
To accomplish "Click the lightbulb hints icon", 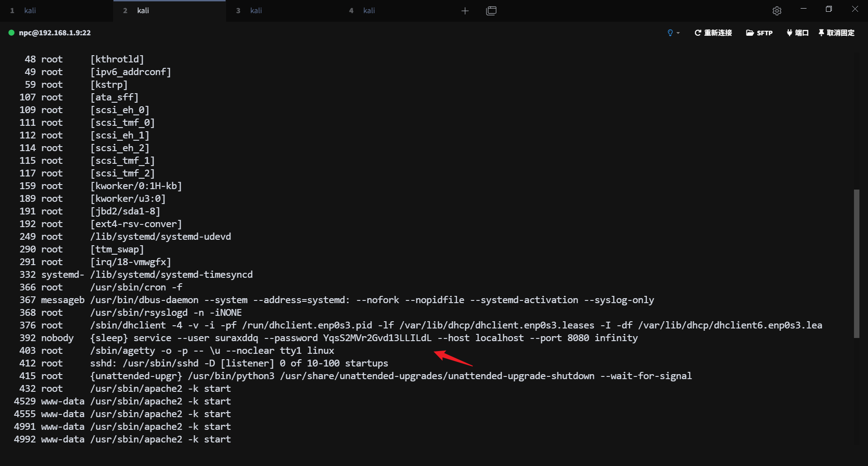I will (x=670, y=33).
